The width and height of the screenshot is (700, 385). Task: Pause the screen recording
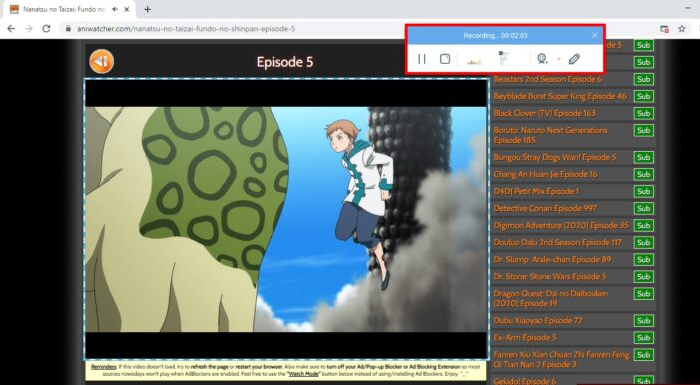pyautogui.click(x=421, y=59)
